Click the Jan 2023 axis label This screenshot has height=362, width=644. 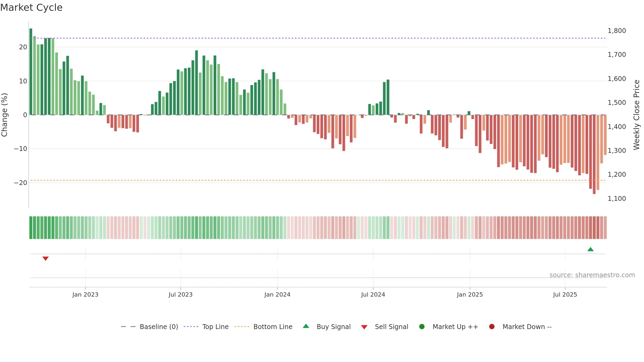click(85, 294)
